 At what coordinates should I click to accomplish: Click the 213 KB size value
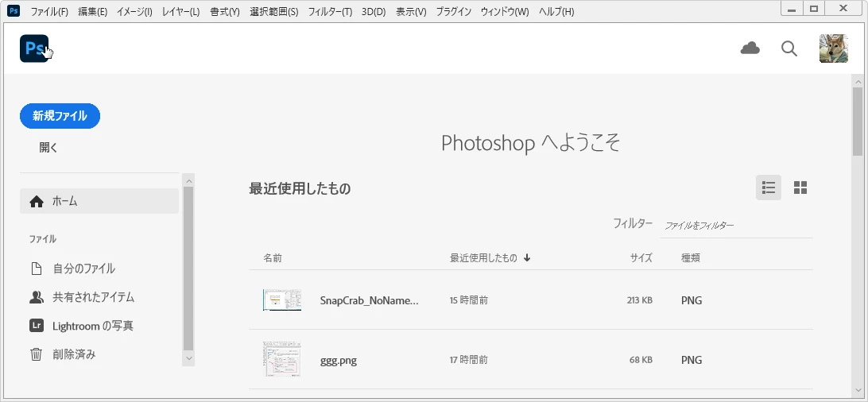tap(639, 301)
